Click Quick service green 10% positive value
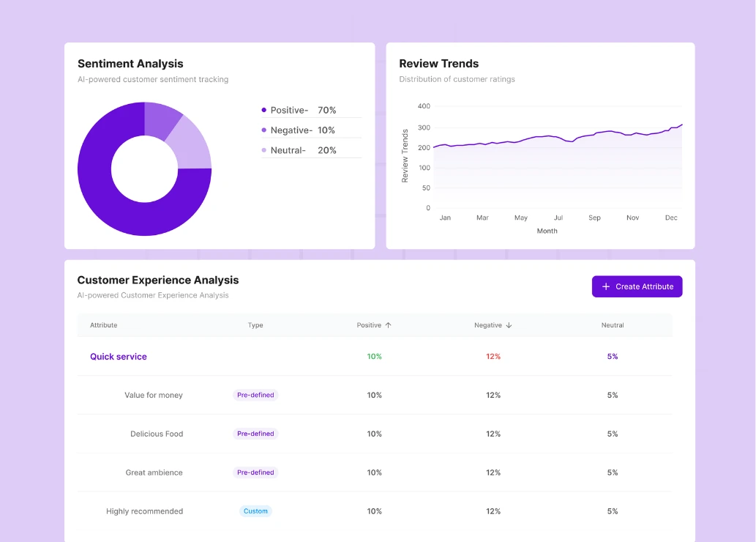This screenshot has height=542, width=756. tap(374, 356)
